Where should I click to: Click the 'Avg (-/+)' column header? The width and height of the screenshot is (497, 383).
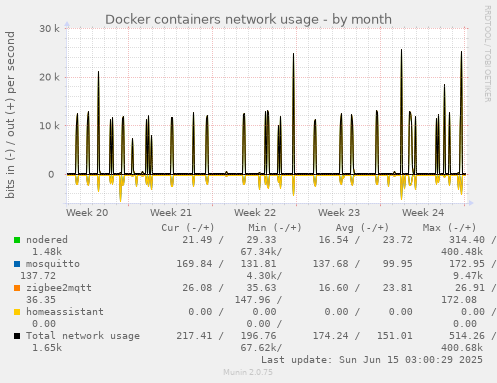[x=362, y=228]
